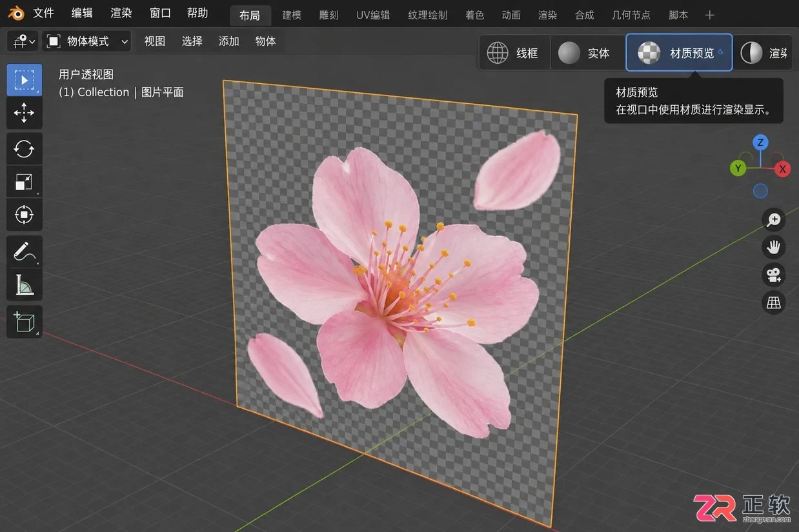Switch to the 几何节点 workspace tab
The image size is (799, 532).
(631, 15)
